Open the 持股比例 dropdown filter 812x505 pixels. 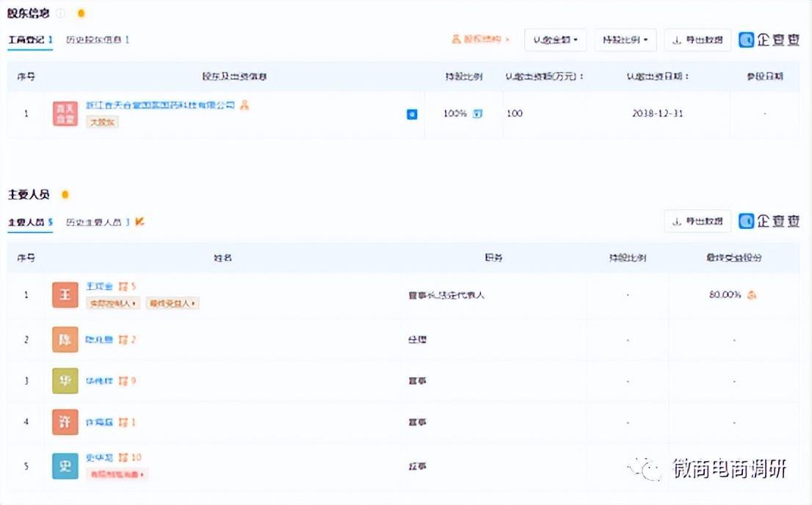625,40
